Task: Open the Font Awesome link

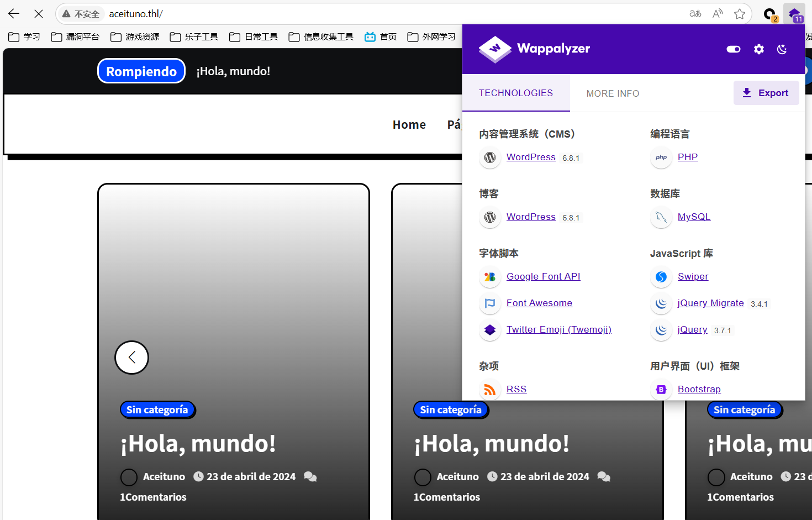Action: (x=539, y=303)
